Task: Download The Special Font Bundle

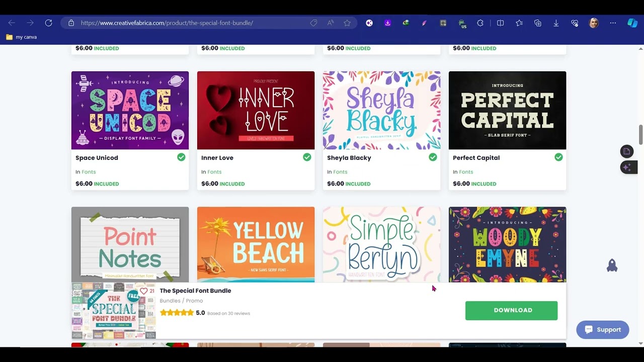Action: click(511, 310)
